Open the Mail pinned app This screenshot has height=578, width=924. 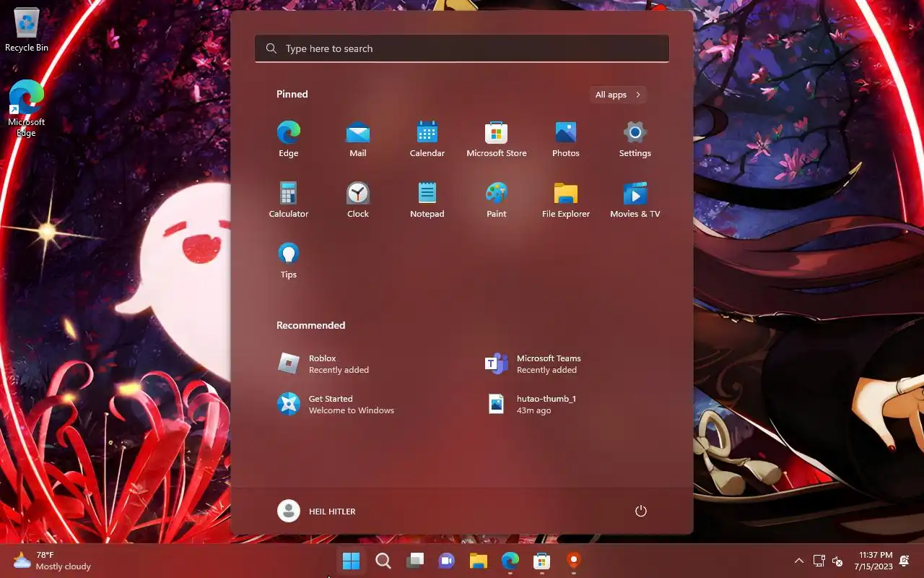(x=358, y=139)
